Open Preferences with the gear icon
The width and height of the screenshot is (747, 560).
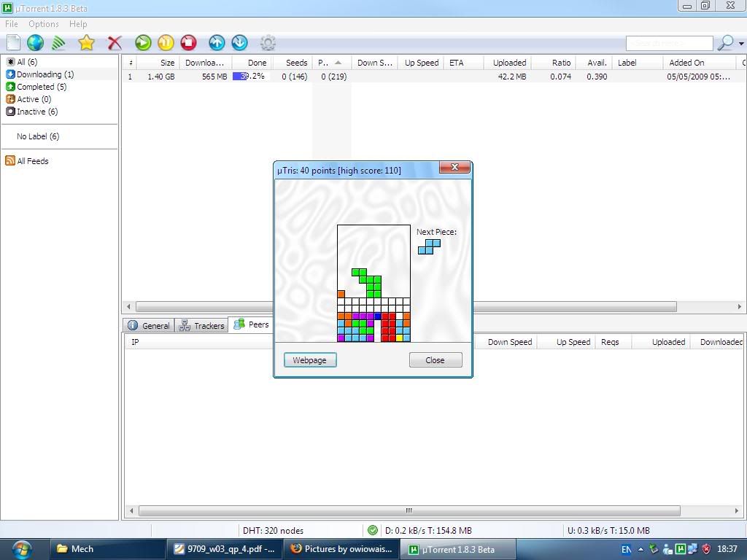point(268,43)
